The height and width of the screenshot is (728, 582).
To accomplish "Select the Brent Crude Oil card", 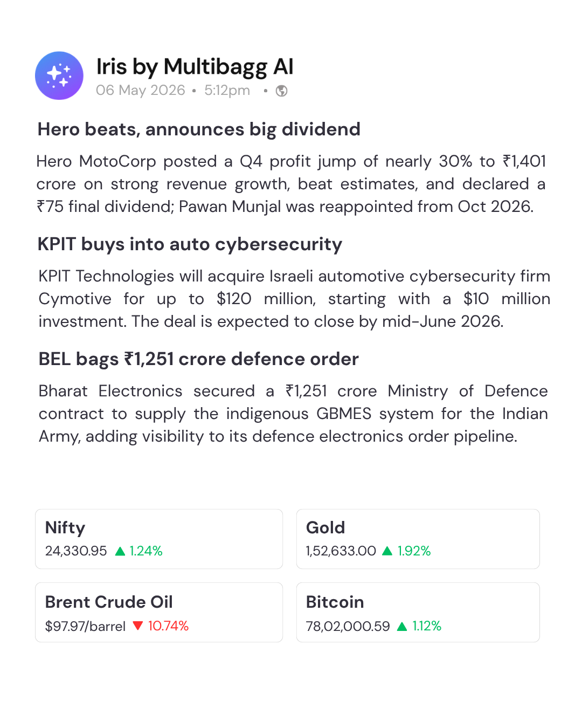I will tap(159, 612).
